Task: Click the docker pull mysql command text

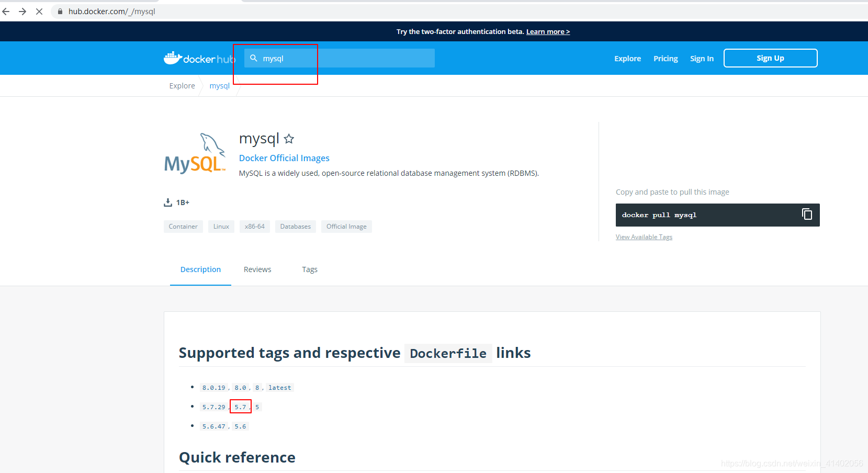Action: click(659, 215)
